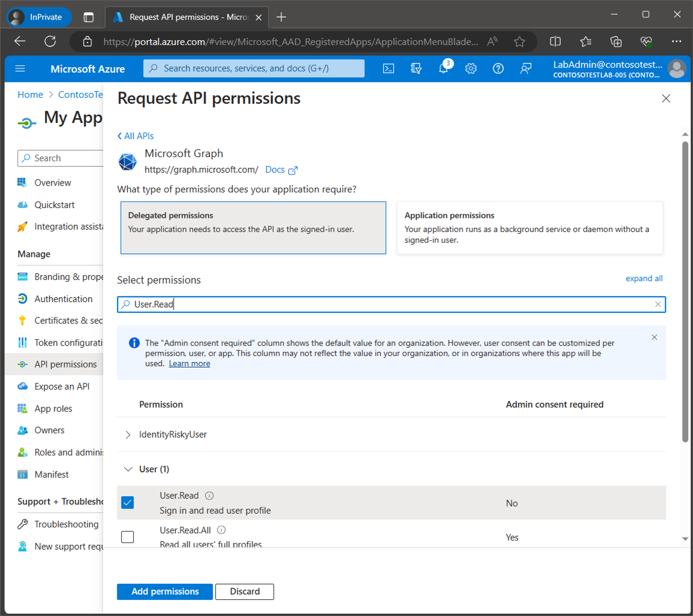Viewport: 693px width, 616px height.
Task: Click account avatar in Azure header
Action: click(x=677, y=69)
